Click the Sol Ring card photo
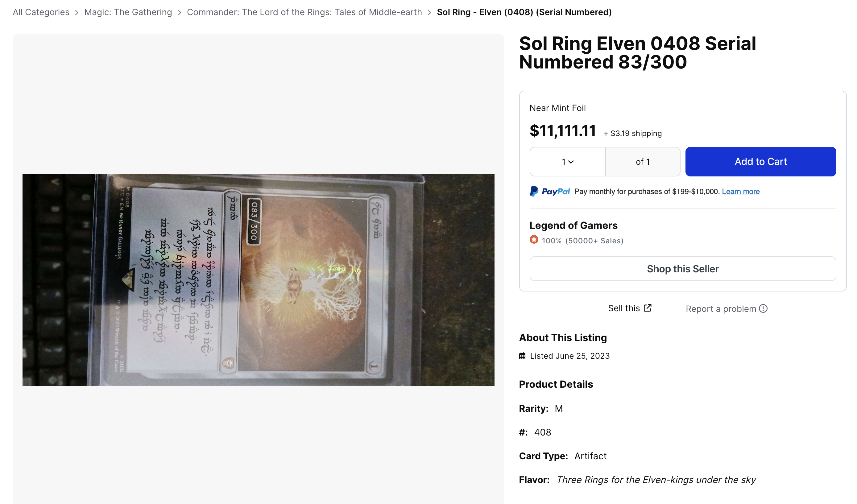 (x=259, y=280)
